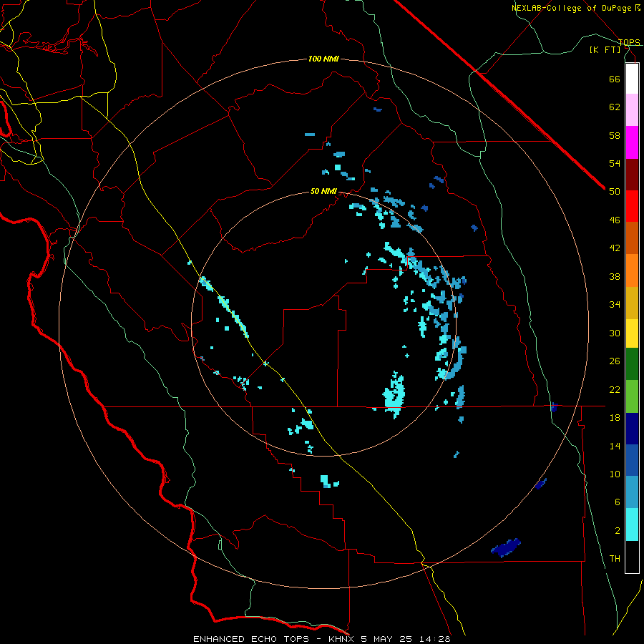Click the dark maroon legend swatch

tap(632, 175)
